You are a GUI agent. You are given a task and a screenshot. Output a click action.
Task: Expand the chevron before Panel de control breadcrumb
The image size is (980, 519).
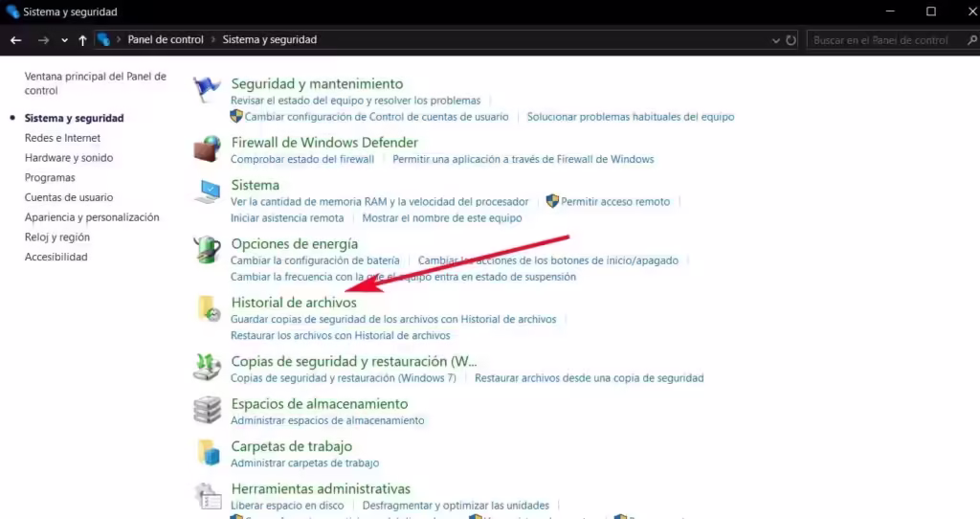pyautogui.click(x=118, y=39)
